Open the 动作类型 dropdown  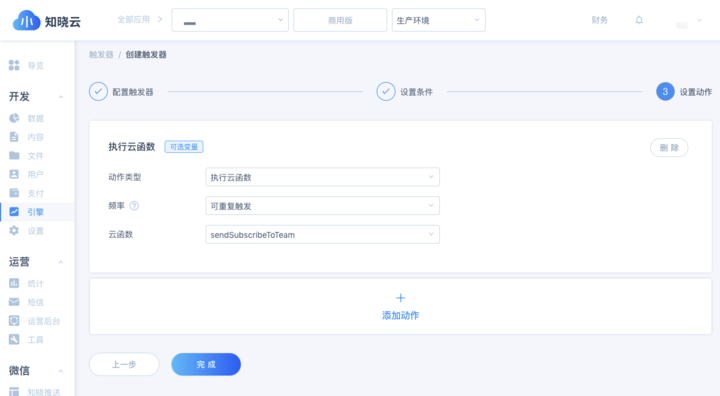click(322, 177)
